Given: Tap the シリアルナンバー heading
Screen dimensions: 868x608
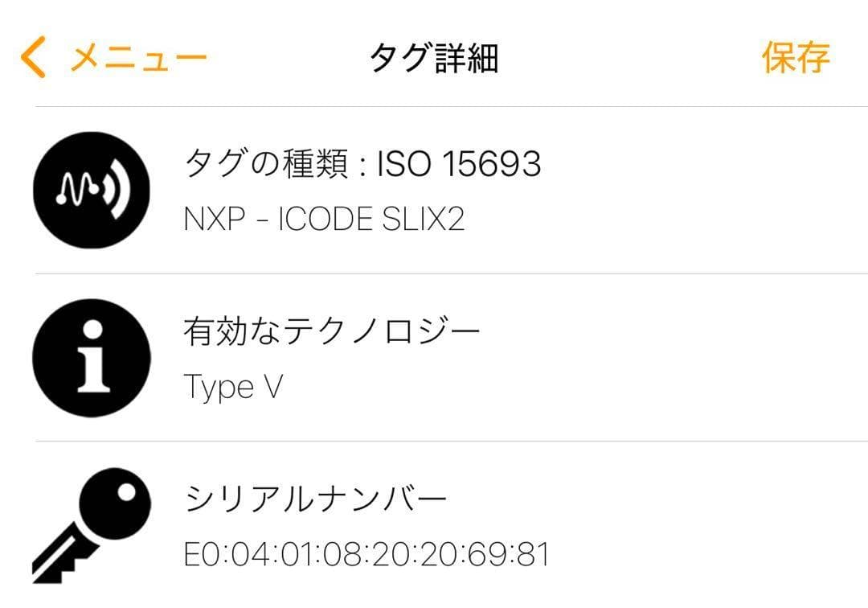Looking at the screenshot, I should tap(316, 500).
